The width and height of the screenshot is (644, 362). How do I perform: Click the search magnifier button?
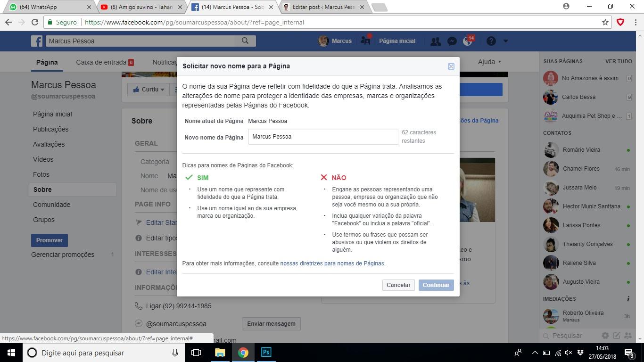pyautogui.click(x=245, y=41)
